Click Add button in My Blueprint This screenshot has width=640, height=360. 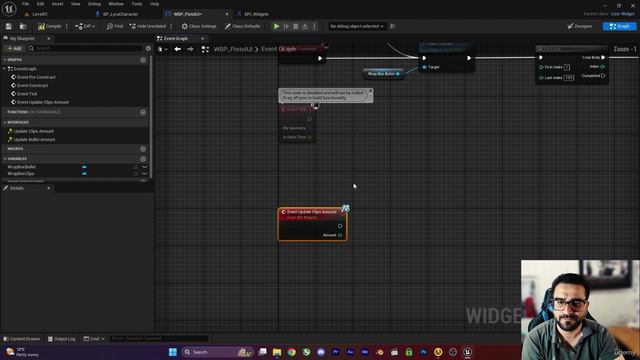coord(14,48)
